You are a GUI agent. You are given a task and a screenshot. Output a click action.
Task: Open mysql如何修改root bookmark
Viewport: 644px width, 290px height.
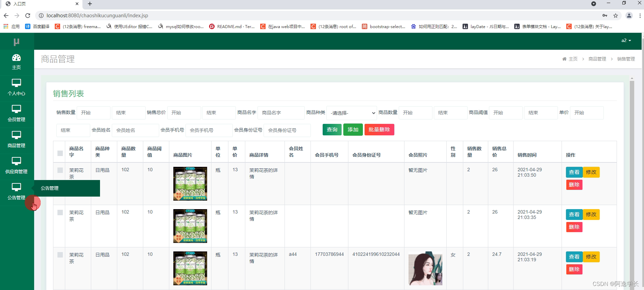[x=180, y=26]
